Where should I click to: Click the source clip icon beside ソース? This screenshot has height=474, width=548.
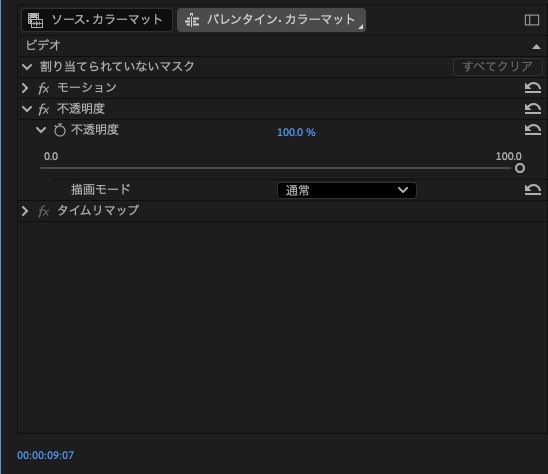[x=35, y=20]
